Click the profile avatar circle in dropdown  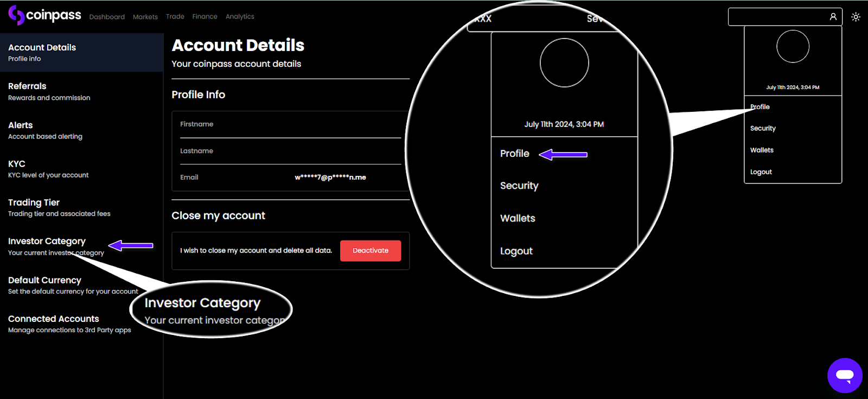[793, 47]
